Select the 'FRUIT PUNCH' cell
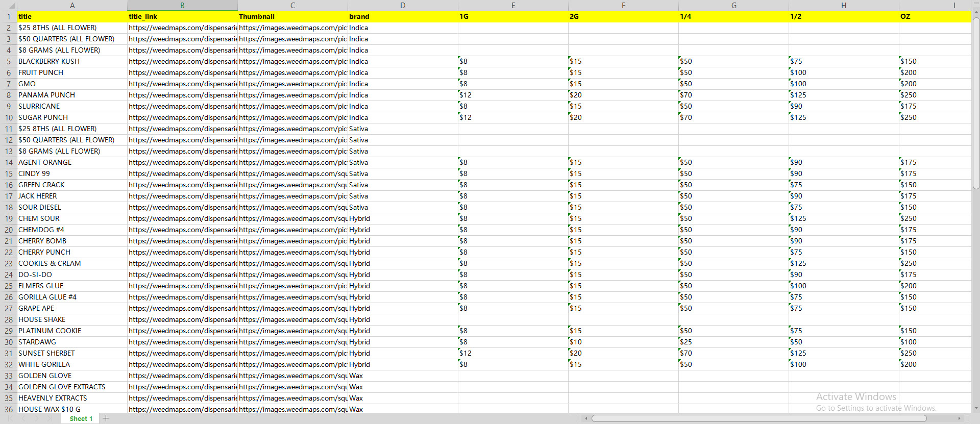This screenshot has height=424, width=980. (x=72, y=72)
